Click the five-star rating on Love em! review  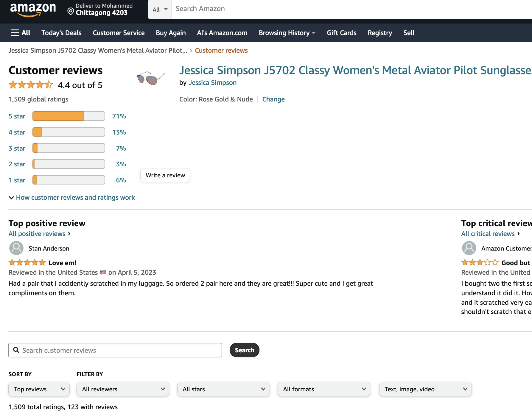(27, 262)
